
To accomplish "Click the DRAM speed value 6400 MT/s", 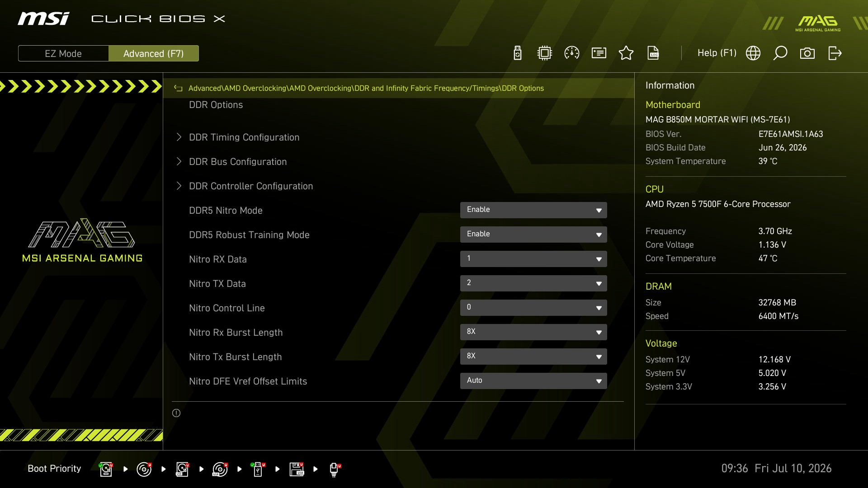I will tap(778, 316).
